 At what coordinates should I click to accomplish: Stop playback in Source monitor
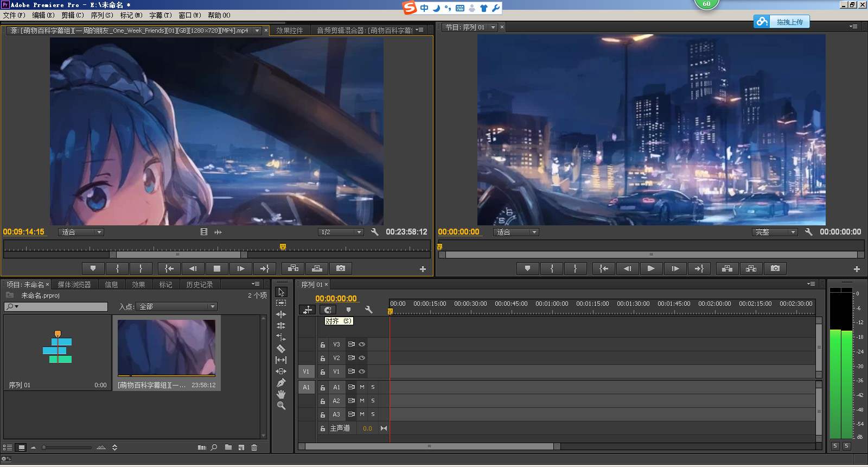(217, 268)
